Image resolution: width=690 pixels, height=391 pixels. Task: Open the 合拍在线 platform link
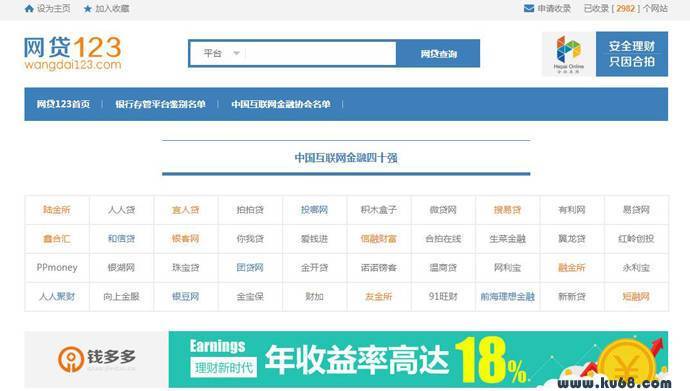443,239
